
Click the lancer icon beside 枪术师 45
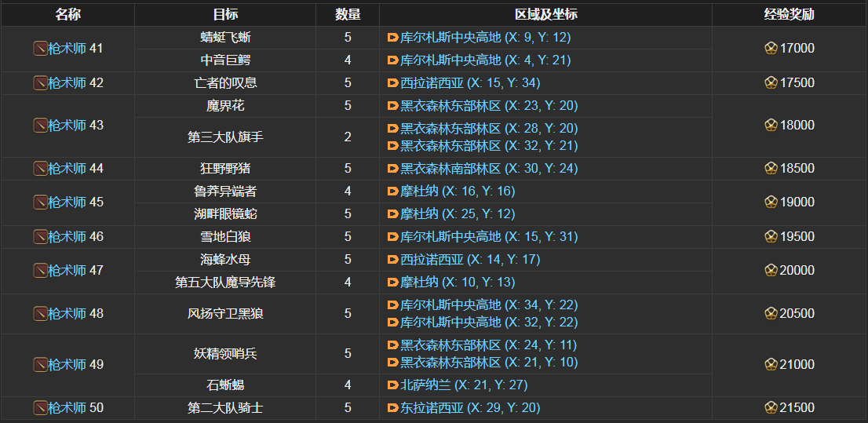40,202
